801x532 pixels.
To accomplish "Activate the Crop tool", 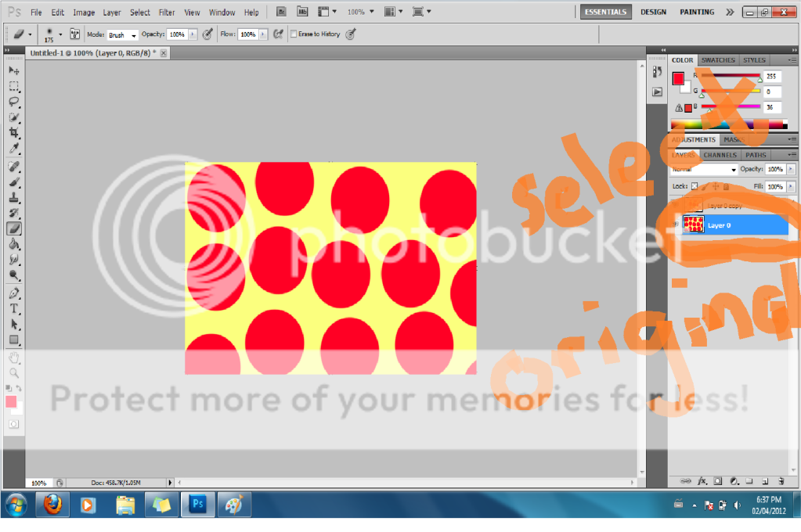I will [x=14, y=133].
